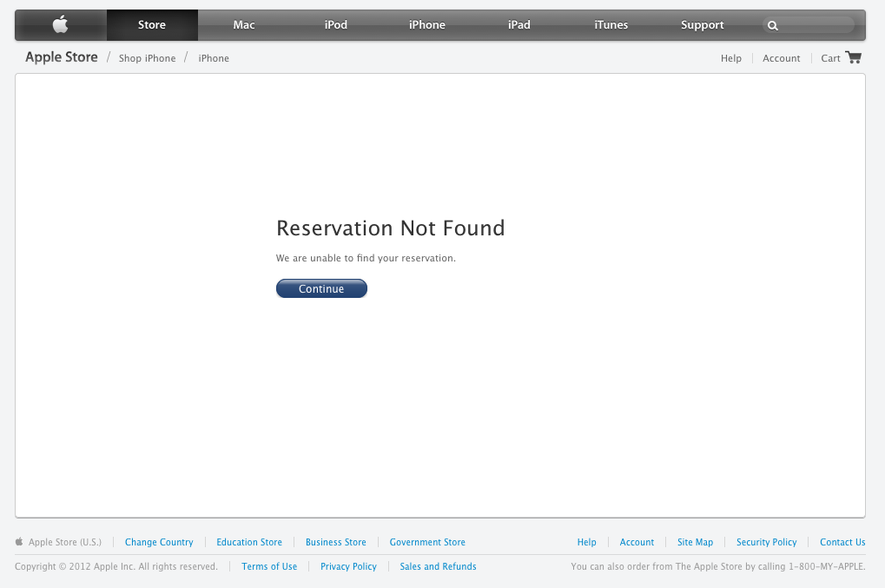The image size is (885, 588).
Task: Click the search magnifier icon
Action: coord(773,25)
